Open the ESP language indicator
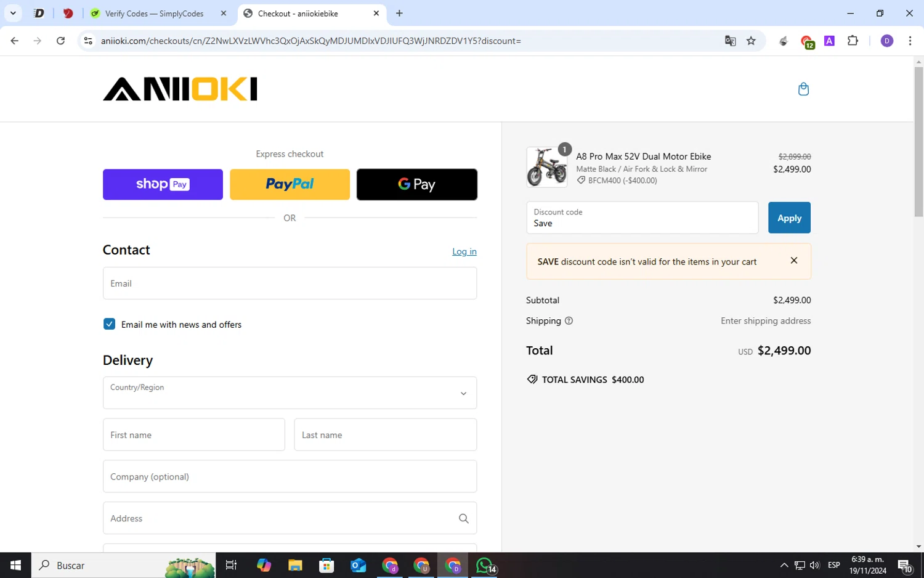The height and width of the screenshot is (578, 924). 834,565
